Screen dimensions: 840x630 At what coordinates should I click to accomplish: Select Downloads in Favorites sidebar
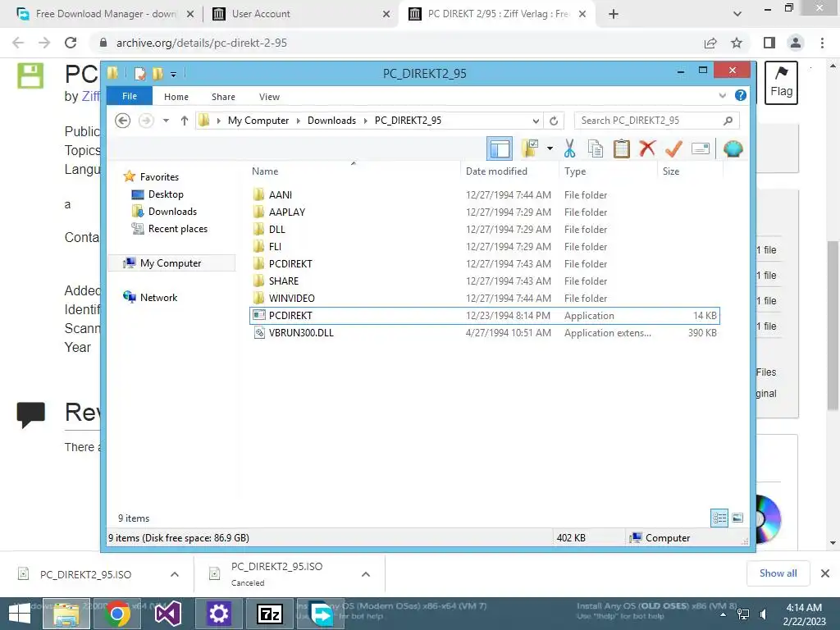pos(172,211)
